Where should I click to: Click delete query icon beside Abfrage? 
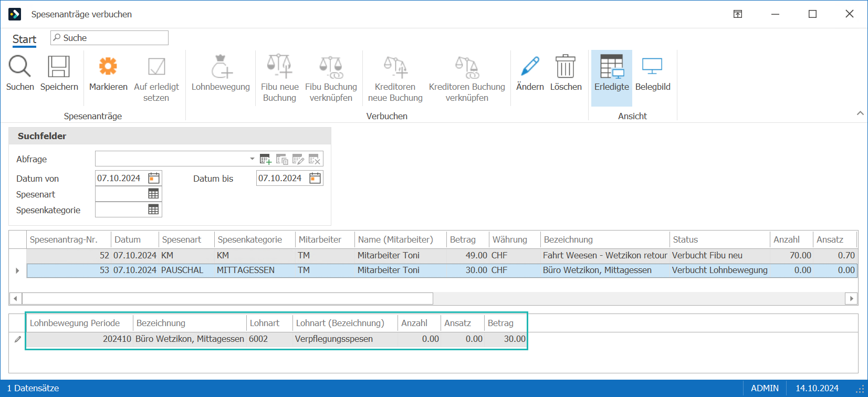315,159
